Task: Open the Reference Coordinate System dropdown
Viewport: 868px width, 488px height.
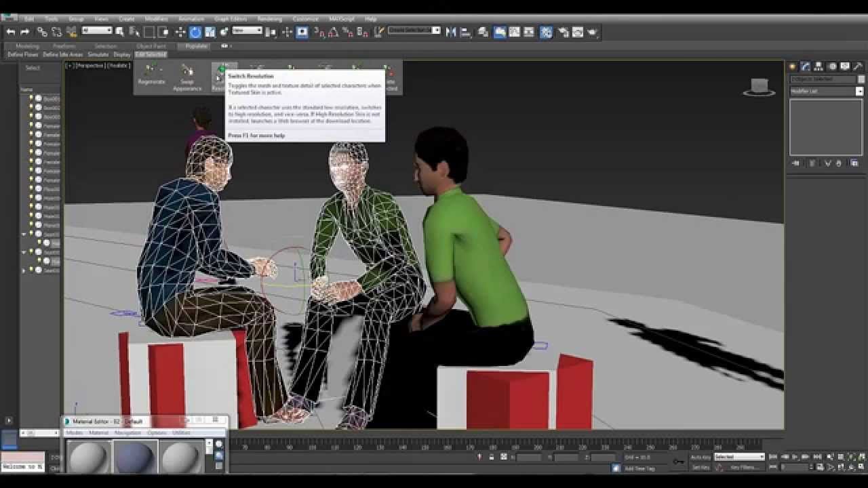Action: pos(247,30)
